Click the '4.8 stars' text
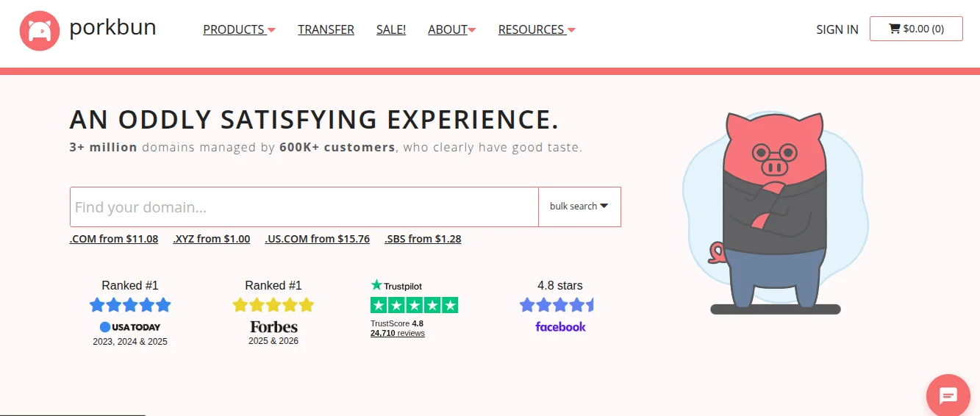Screen dimensions: 980x416 (x=560, y=285)
